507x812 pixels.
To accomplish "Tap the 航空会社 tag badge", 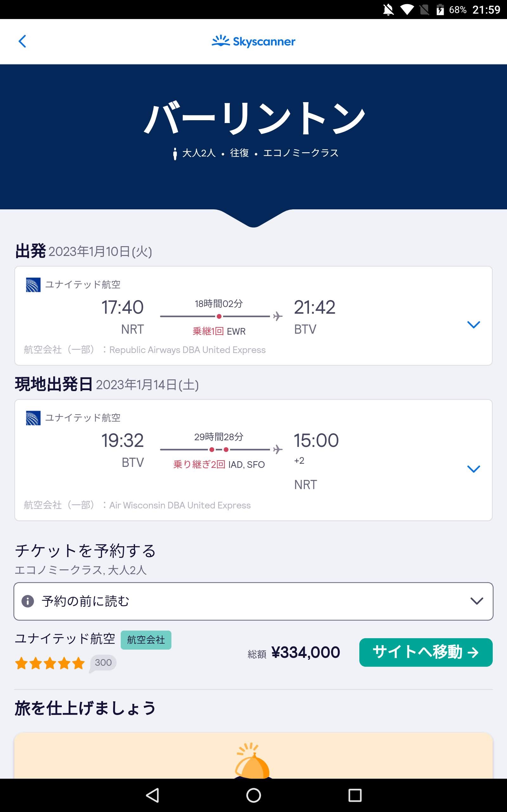I will [146, 640].
